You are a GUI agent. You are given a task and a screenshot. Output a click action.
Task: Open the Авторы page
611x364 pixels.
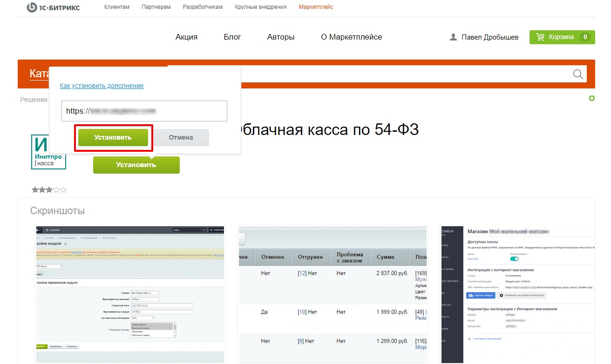click(x=281, y=37)
